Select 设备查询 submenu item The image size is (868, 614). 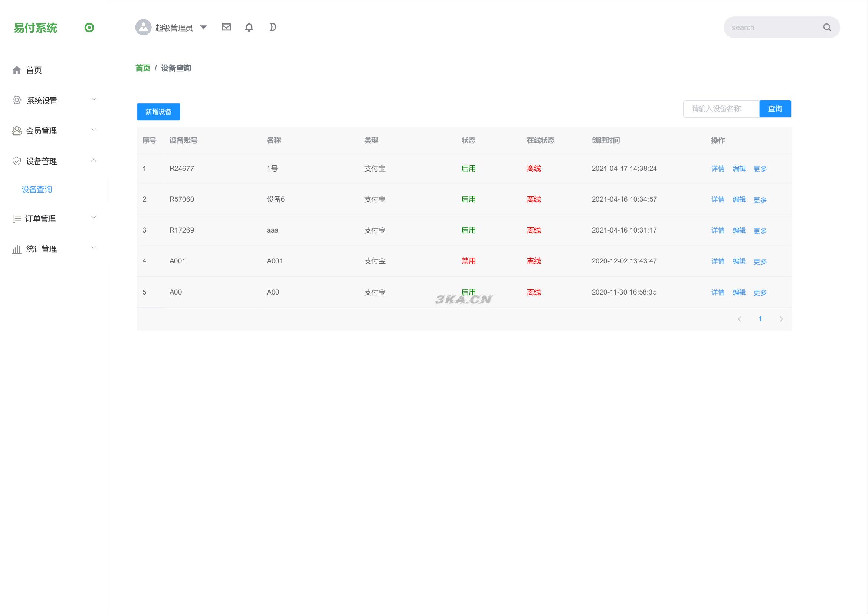coord(37,189)
